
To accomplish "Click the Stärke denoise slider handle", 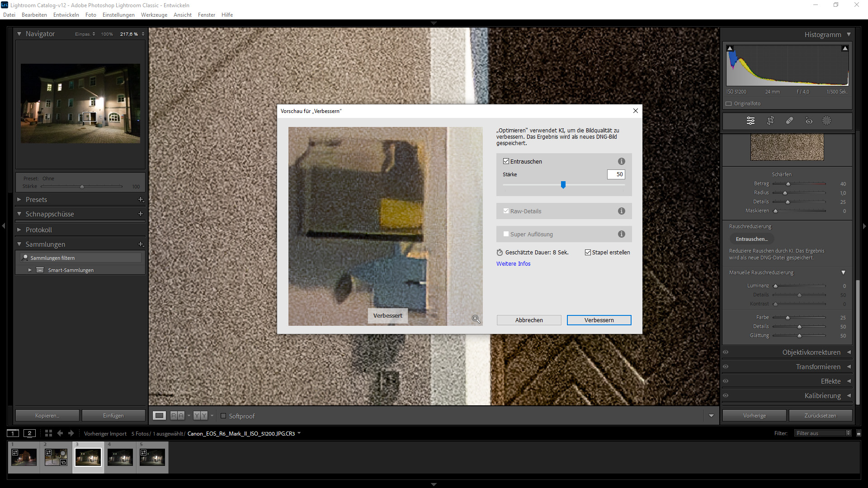I will click(x=563, y=185).
